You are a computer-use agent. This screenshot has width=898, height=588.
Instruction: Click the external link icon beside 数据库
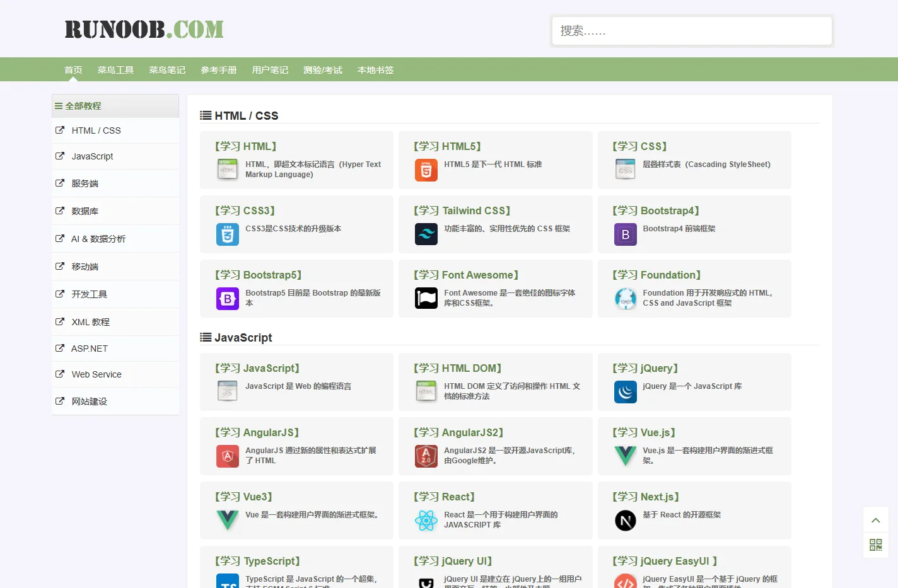coord(60,211)
